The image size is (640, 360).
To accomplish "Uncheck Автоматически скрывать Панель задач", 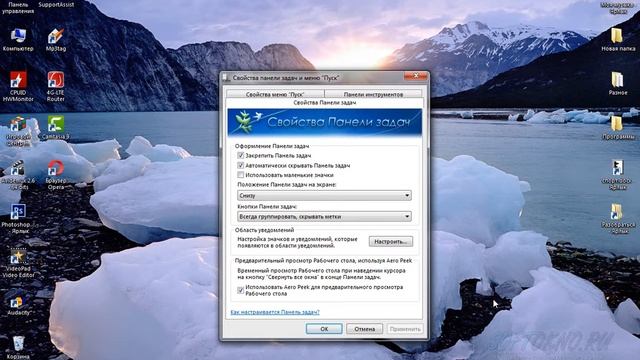I will [240, 165].
